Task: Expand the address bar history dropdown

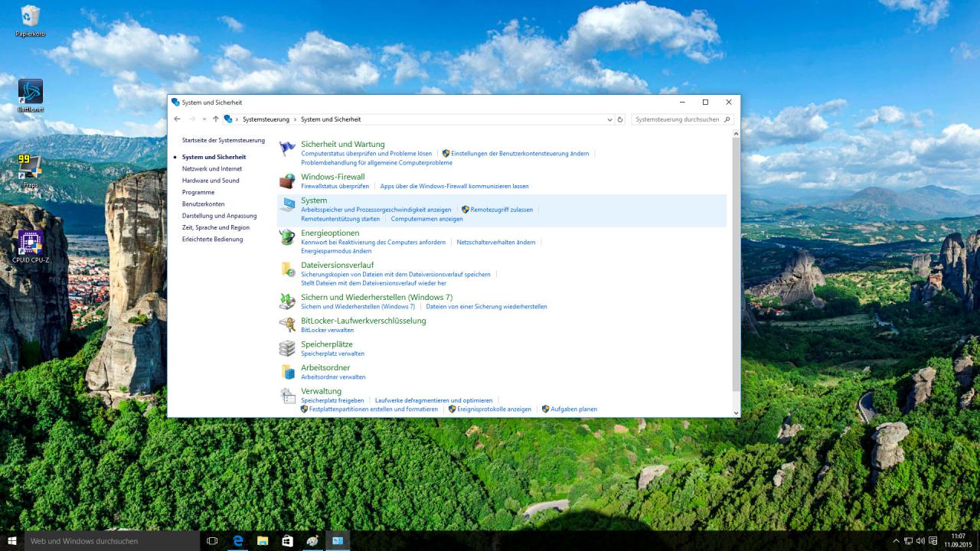Action: pyautogui.click(x=609, y=119)
